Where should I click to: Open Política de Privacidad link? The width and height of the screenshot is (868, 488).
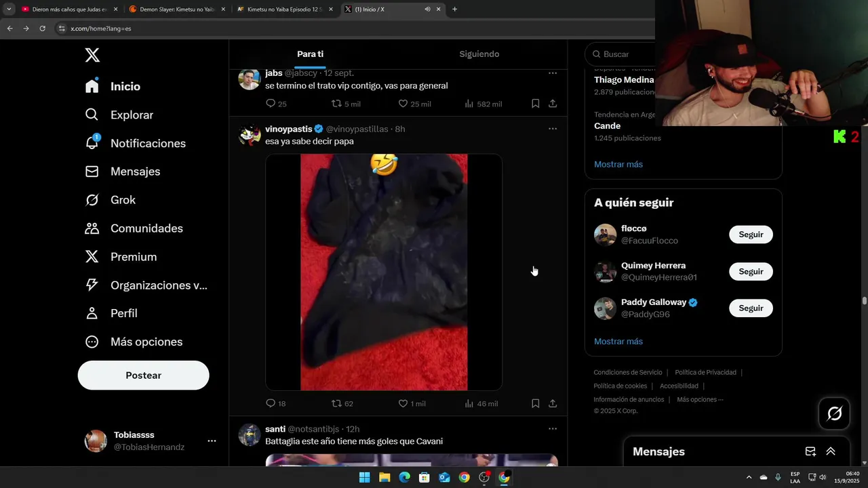click(705, 372)
